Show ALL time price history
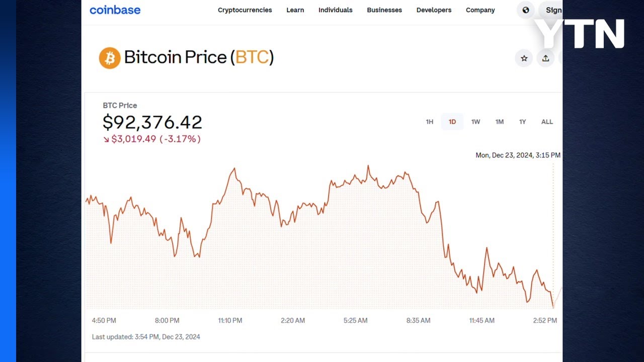644x362 pixels. 547,122
